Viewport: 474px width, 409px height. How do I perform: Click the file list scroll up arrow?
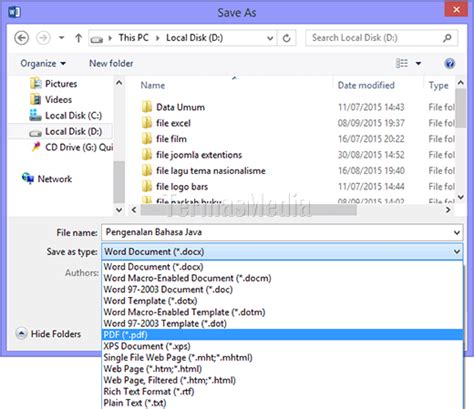pos(461,83)
